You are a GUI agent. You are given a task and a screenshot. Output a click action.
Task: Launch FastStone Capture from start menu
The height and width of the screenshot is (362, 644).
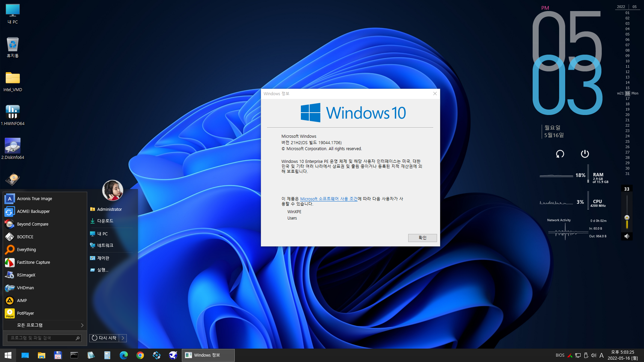coord(45,262)
